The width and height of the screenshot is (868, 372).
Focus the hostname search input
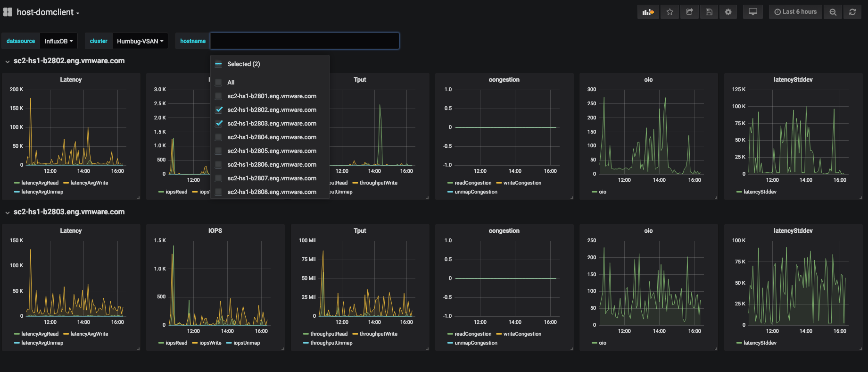click(305, 41)
